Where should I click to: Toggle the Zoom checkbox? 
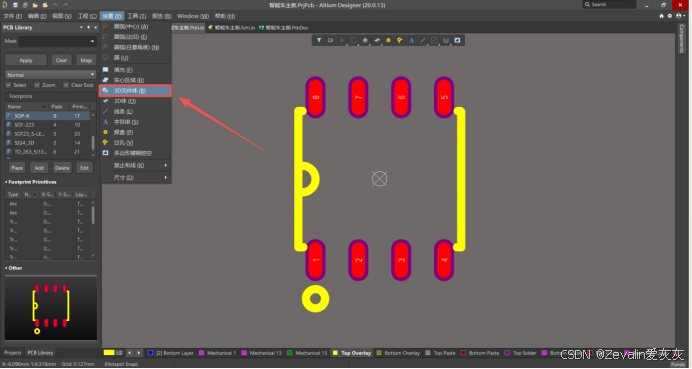coord(37,85)
